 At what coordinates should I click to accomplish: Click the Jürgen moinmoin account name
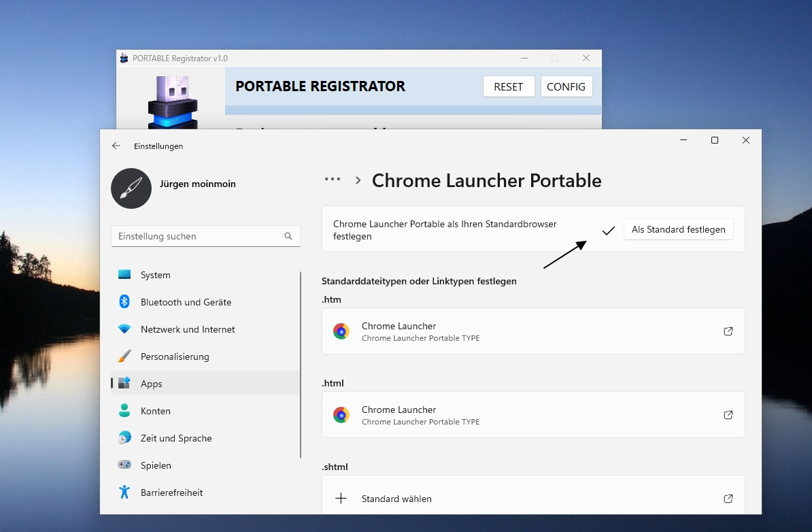(197, 184)
